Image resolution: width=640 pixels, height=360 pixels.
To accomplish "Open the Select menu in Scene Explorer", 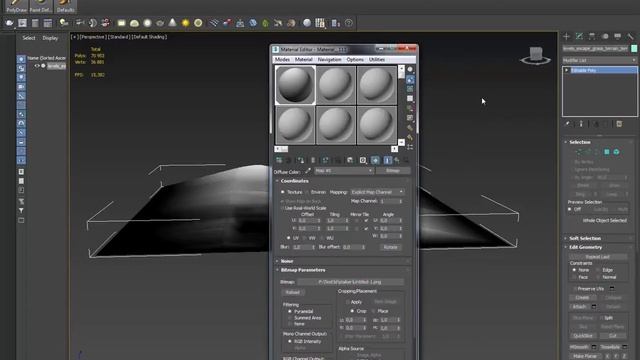I will (x=29, y=38).
